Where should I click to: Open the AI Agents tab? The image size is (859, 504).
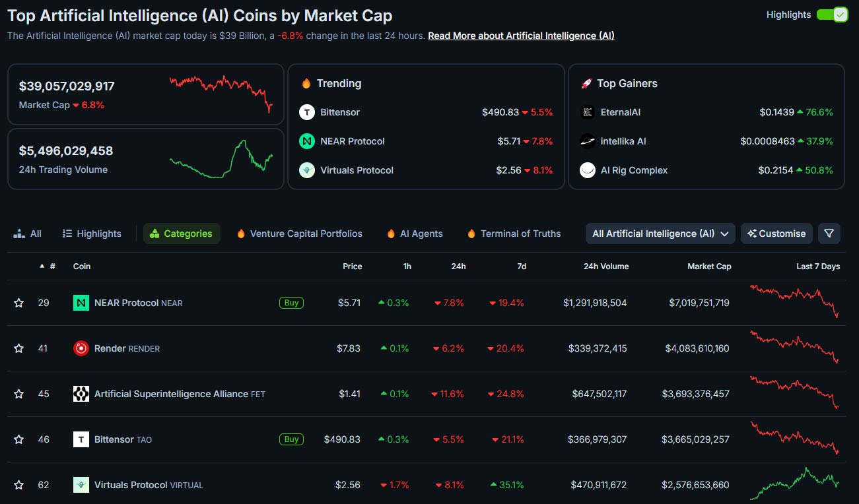point(415,234)
